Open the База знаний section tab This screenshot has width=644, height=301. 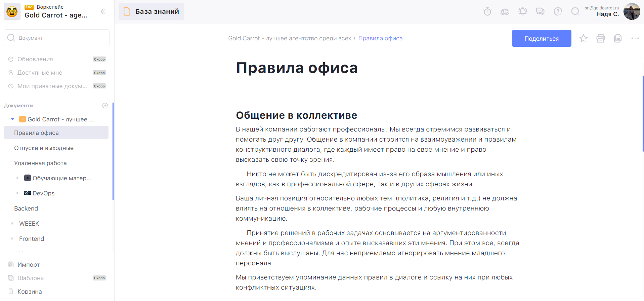click(151, 12)
